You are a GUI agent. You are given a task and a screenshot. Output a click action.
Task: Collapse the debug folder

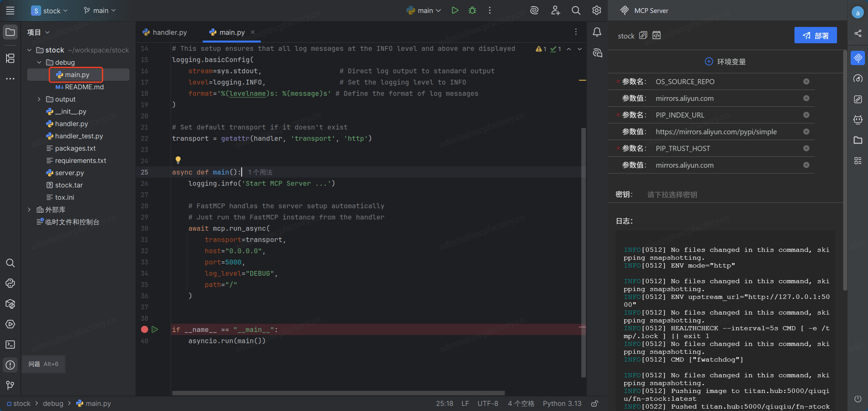click(x=39, y=62)
